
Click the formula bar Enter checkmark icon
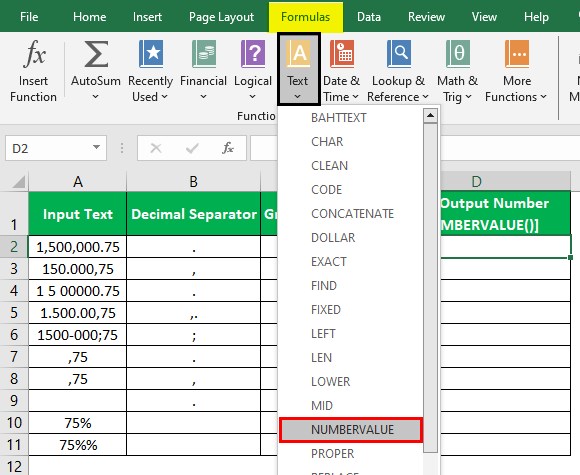192,148
